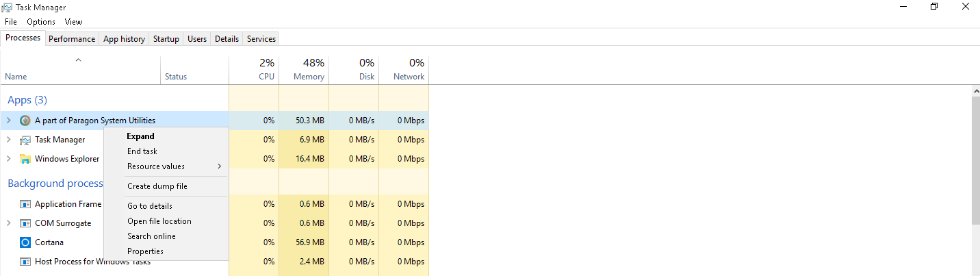Switch to the Performance tab

72,39
